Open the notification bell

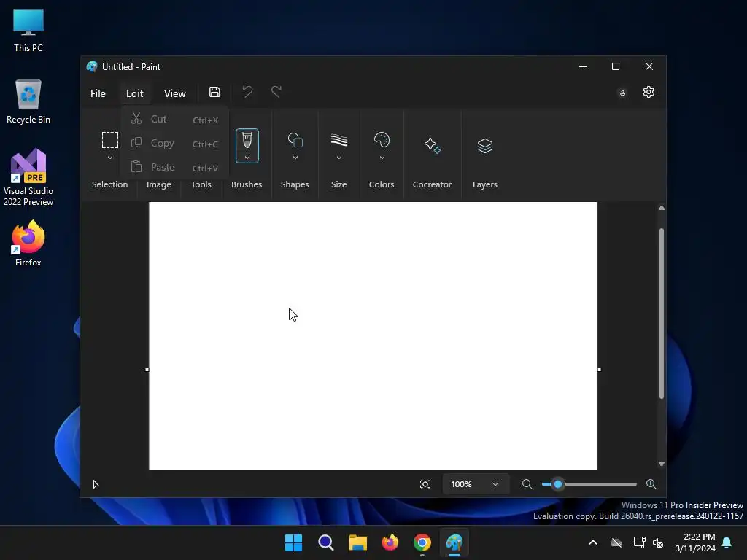point(727,542)
